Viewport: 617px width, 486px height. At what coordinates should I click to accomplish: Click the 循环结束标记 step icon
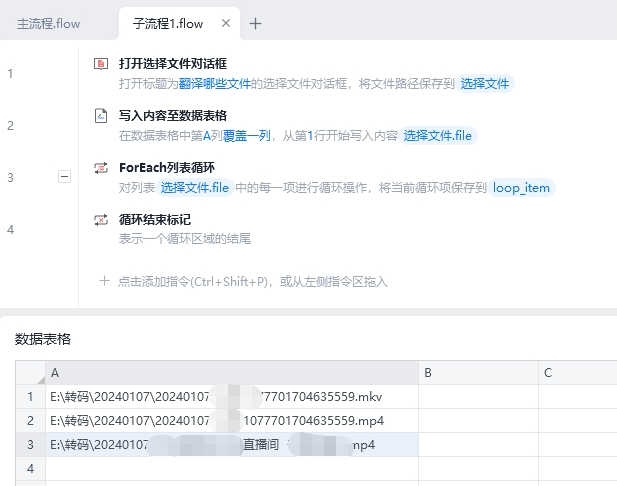[x=101, y=220]
